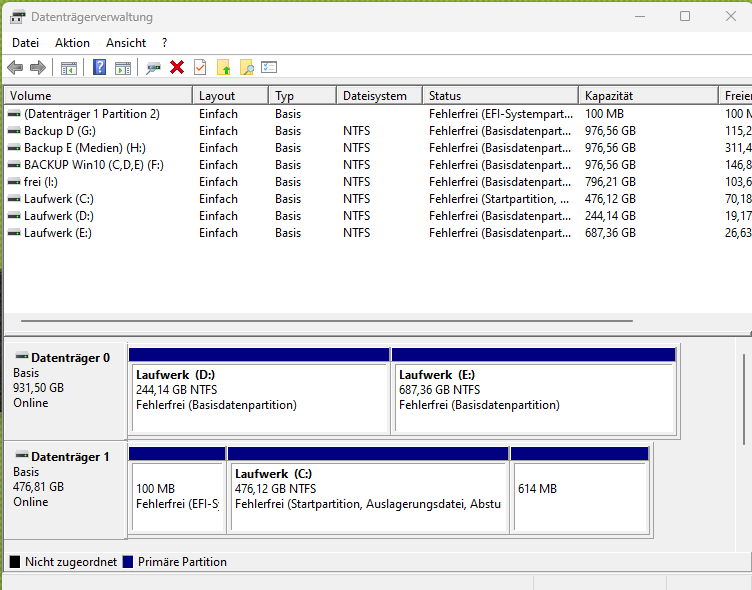752x590 pixels.
Task: Click the magnifier search page icon
Action: click(x=246, y=67)
